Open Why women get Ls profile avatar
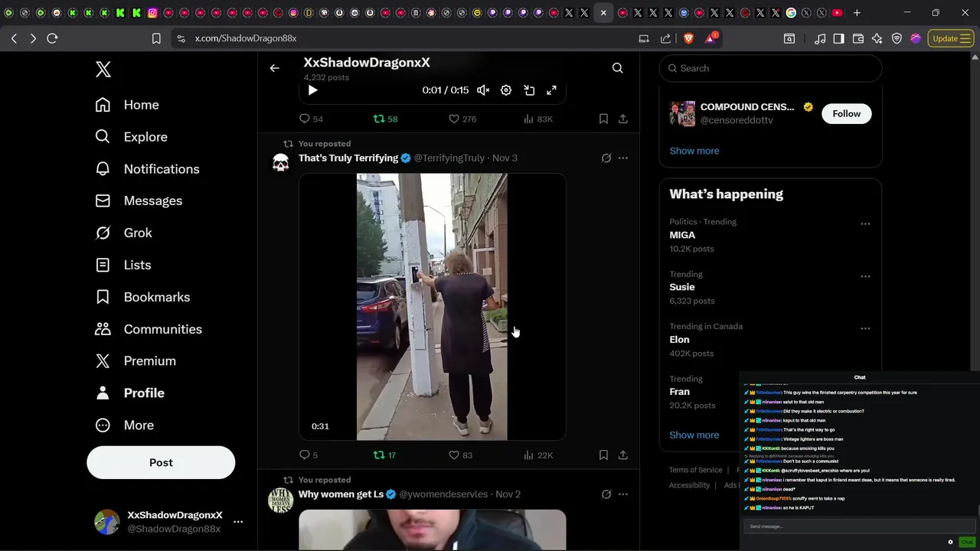980x551 pixels. [x=281, y=500]
